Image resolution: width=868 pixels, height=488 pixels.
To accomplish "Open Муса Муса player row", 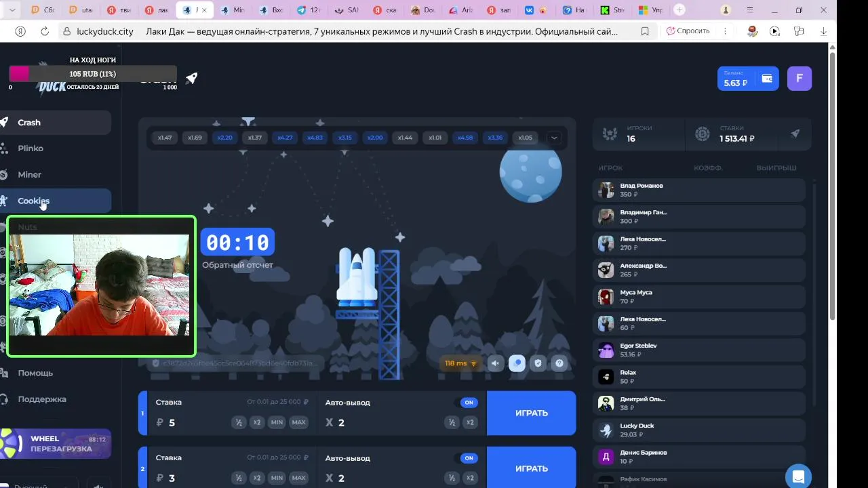I will (x=699, y=297).
